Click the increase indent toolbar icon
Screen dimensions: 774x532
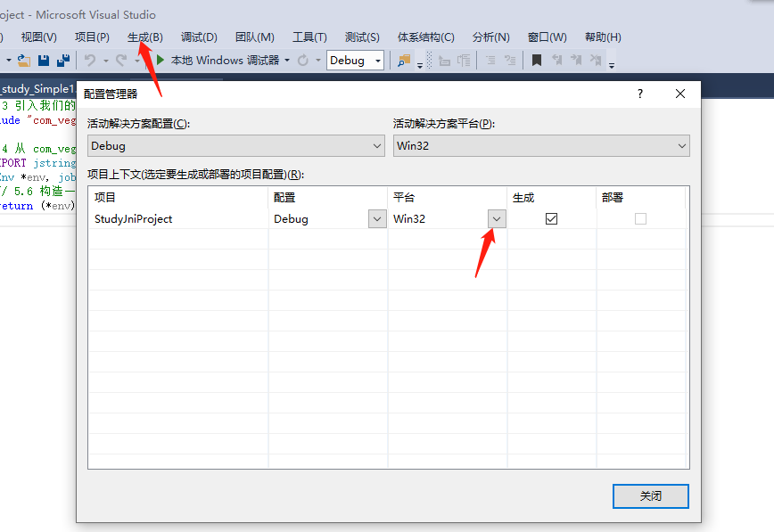tap(464, 61)
